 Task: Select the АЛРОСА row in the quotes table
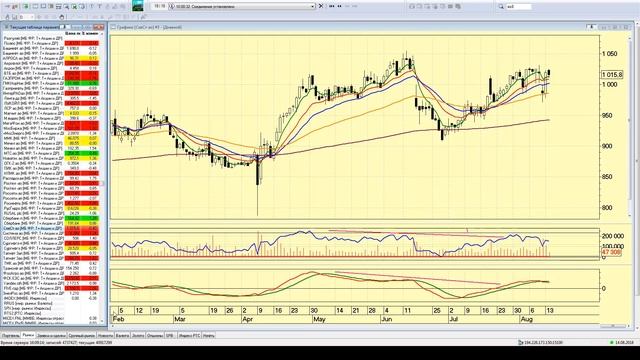[51, 58]
